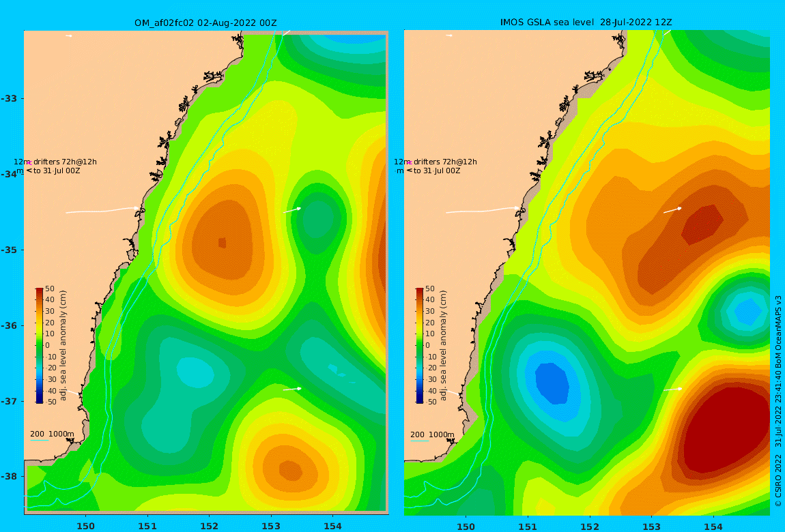This screenshot has height=532, width=785.
Task: Click longitude label 152 under the right map
Action: tap(590, 527)
